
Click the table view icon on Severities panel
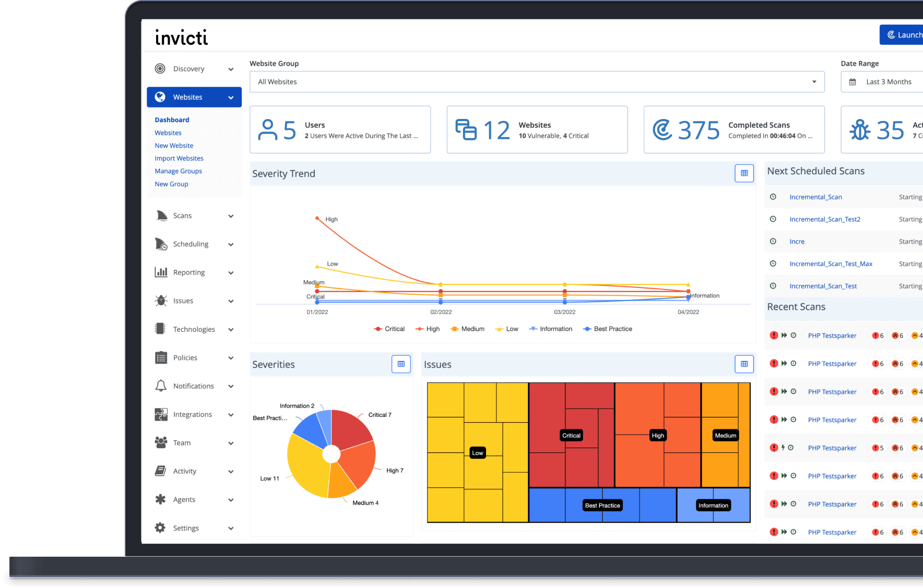click(x=401, y=364)
